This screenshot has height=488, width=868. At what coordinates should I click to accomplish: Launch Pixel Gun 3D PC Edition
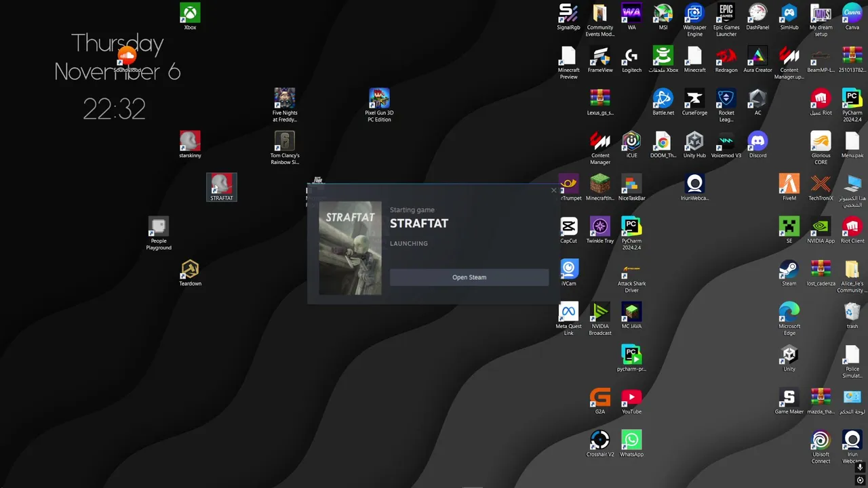[379, 104]
